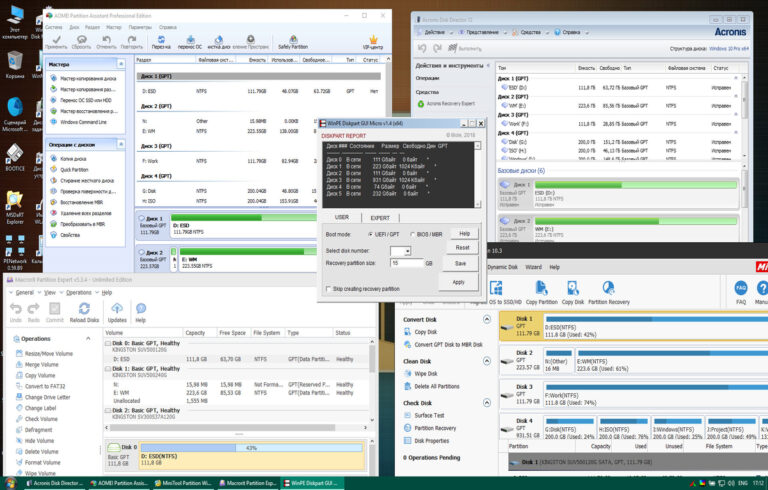
Task: Click Help button in Diskpart GUI
Action: pyautogui.click(x=464, y=234)
